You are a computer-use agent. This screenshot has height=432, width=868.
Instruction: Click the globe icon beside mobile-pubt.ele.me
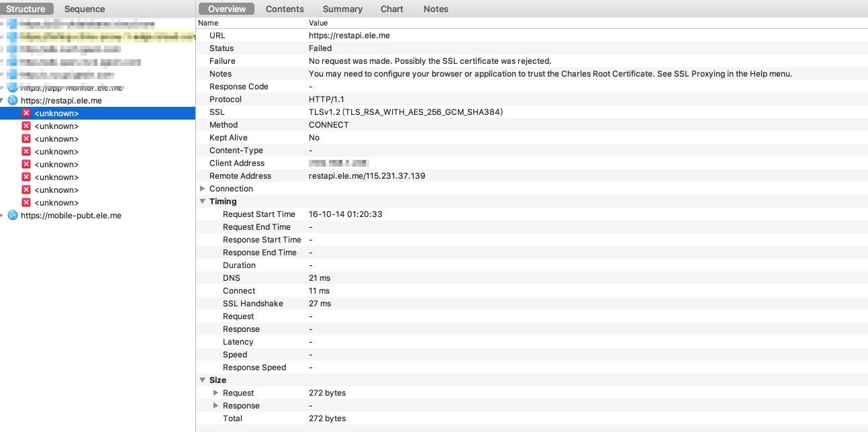pos(12,216)
